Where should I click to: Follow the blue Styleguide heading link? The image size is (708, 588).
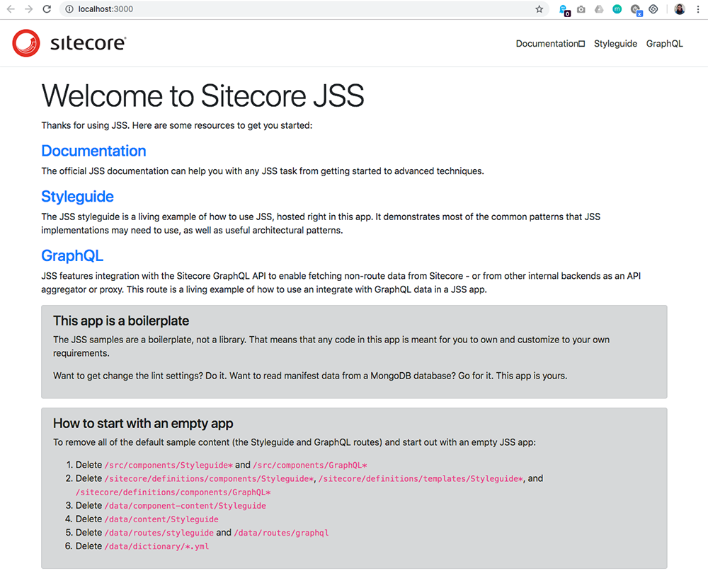click(x=77, y=197)
